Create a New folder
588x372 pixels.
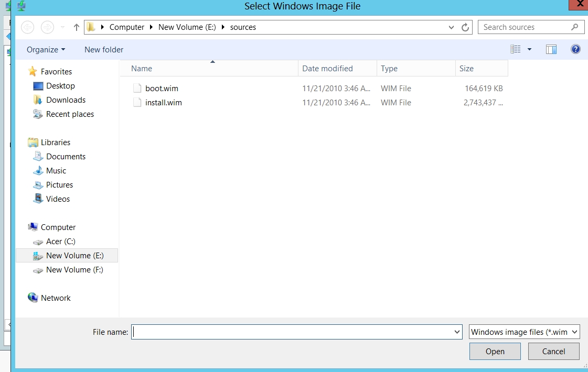[104, 49]
